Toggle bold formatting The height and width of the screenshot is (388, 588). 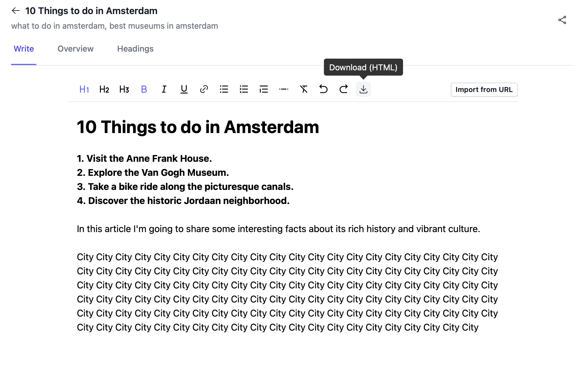tap(144, 89)
